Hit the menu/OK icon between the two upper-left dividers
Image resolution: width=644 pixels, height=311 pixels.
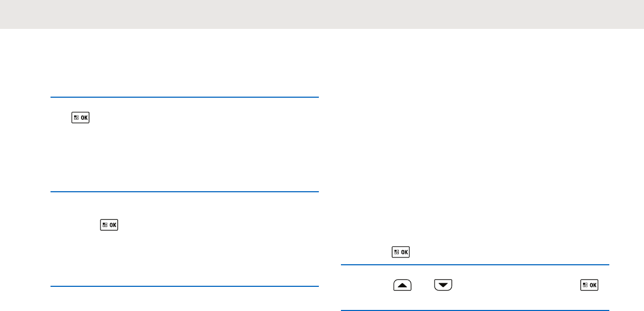coord(81,118)
